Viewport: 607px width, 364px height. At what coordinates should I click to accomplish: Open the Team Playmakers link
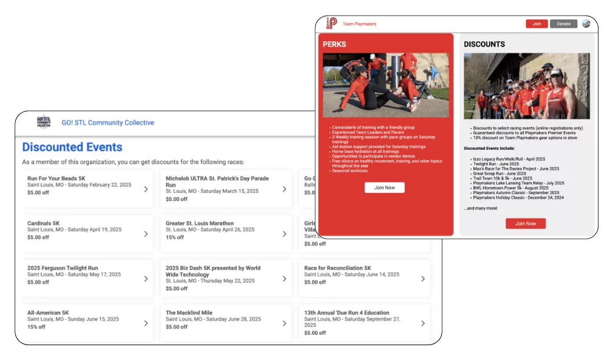tap(359, 24)
